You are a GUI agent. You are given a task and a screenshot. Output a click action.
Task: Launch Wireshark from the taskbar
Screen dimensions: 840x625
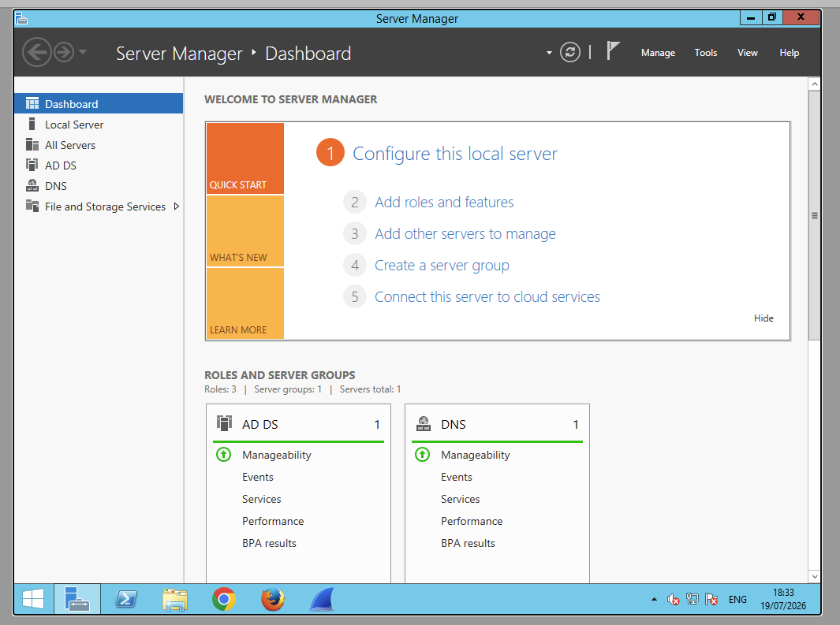(x=322, y=599)
